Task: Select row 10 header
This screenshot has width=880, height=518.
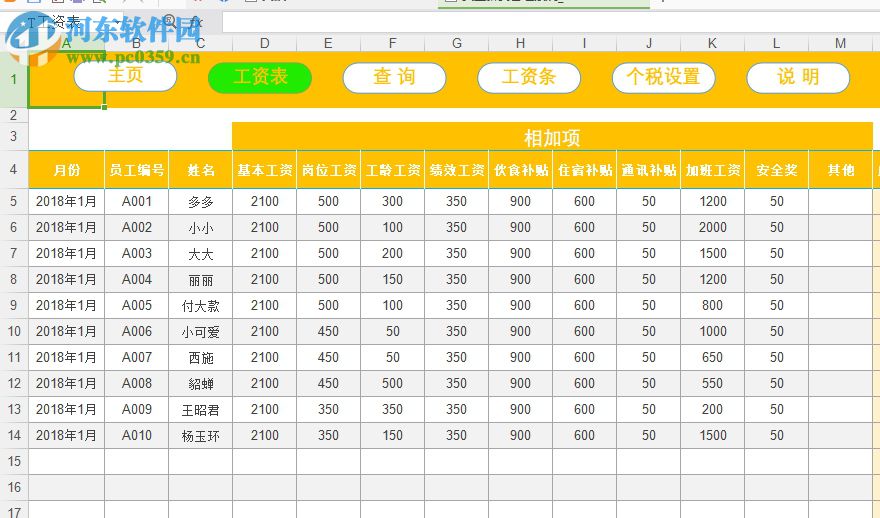Action: tap(13, 332)
